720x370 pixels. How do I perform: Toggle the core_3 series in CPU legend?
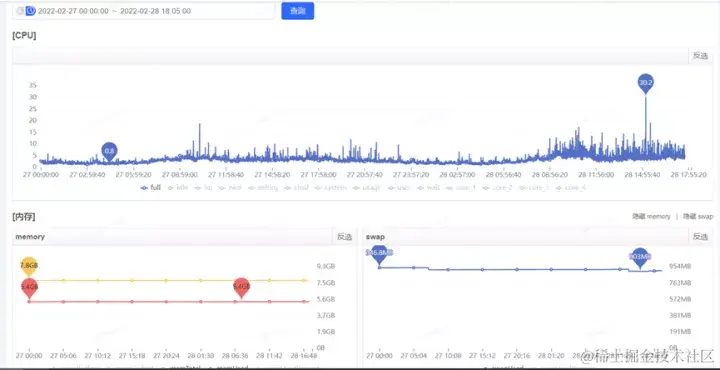(x=534, y=188)
